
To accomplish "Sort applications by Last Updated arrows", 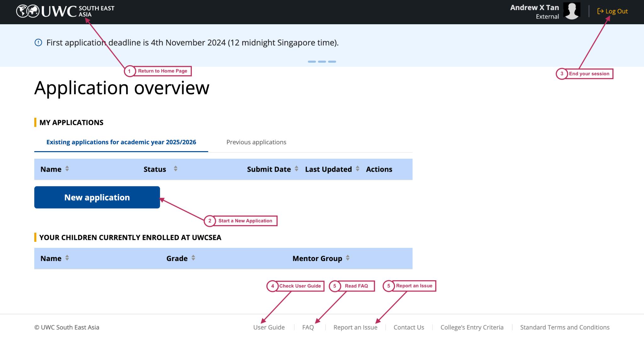I will pos(358,169).
